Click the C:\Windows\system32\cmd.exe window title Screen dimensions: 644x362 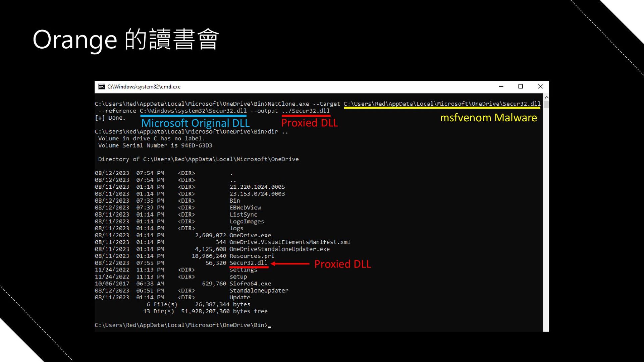click(x=144, y=87)
